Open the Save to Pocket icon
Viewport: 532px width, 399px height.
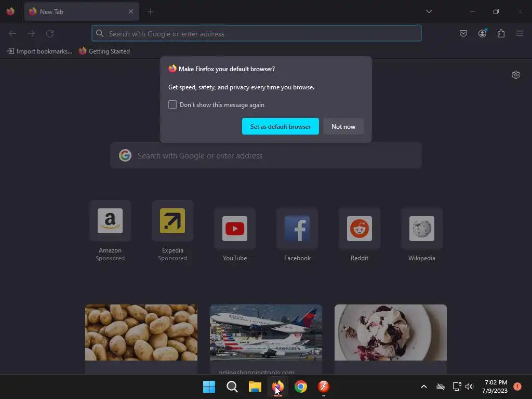click(463, 33)
